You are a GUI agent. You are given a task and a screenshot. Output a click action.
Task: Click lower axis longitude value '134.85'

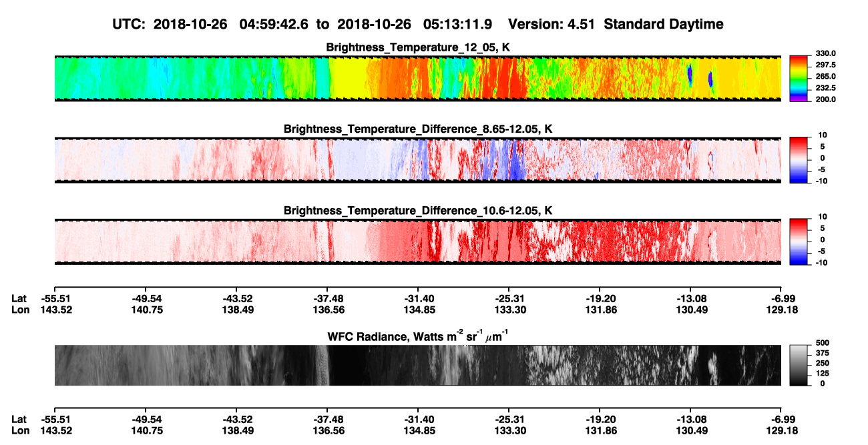(x=418, y=431)
